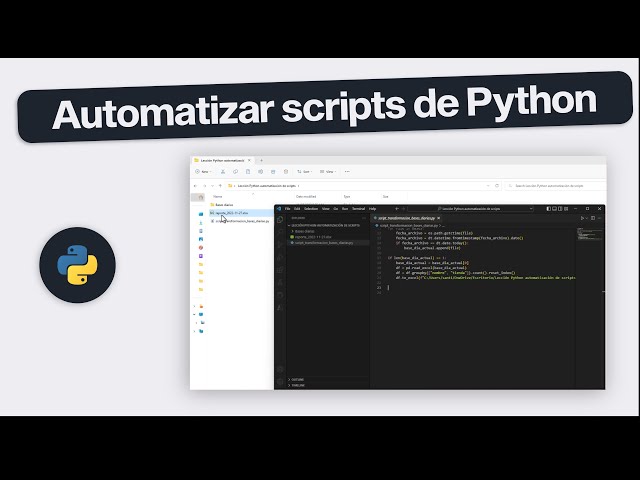This screenshot has width=640, height=480.
Task: Open See more options in File Explorer toolbar
Action: tap(347, 172)
